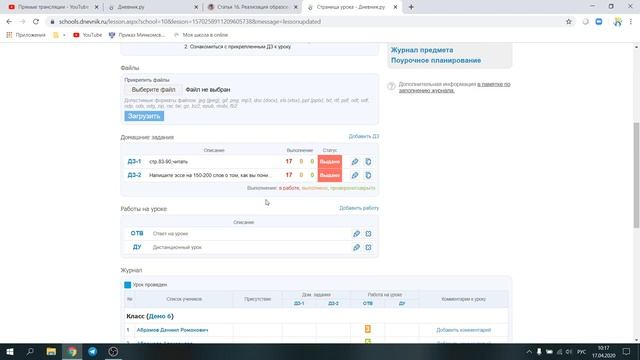Open the ДЗ-2 homework link
The image size is (640, 360).
point(134,175)
